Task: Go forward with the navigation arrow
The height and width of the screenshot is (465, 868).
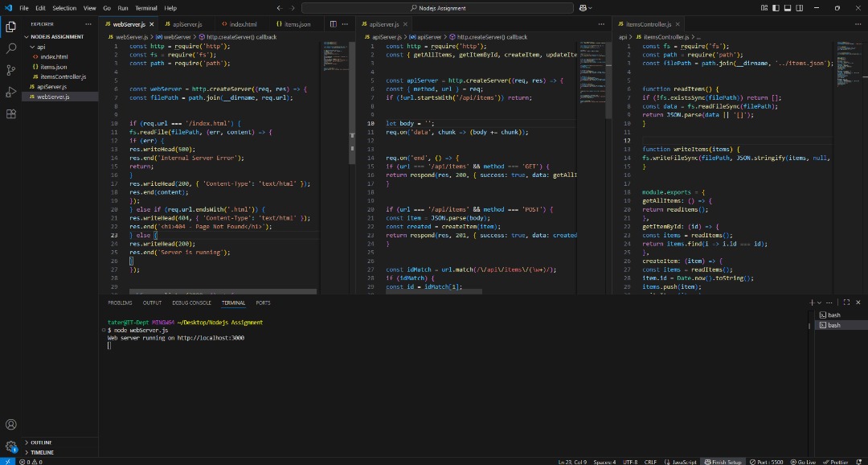Action: pos(293,8)
